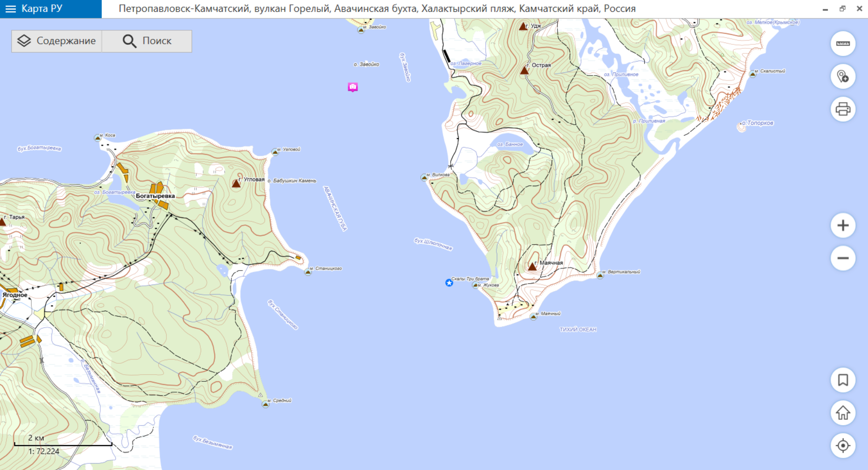This screenshot has width=868, height=470.
Task: Open the Содержание layers panel
Action: [57, 41]
